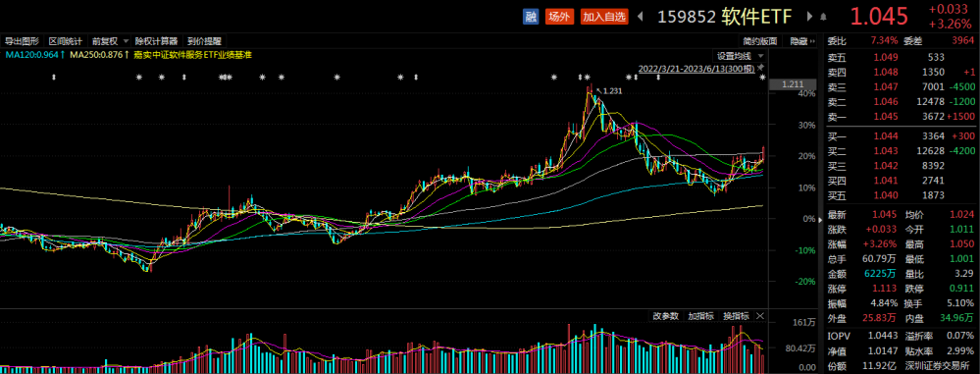The image size is (980, 374).
Task: Click the 委差 3964 value
Action: pos(962,41)
